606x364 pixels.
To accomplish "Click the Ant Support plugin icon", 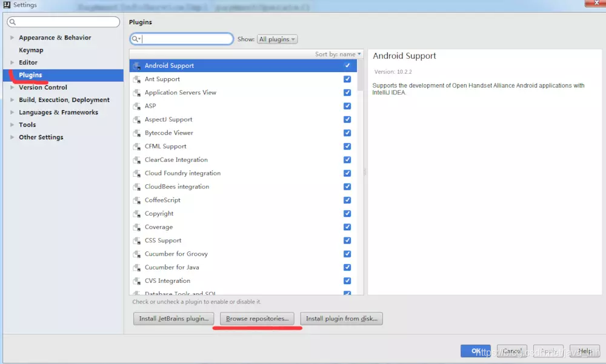I will [136, 79].
